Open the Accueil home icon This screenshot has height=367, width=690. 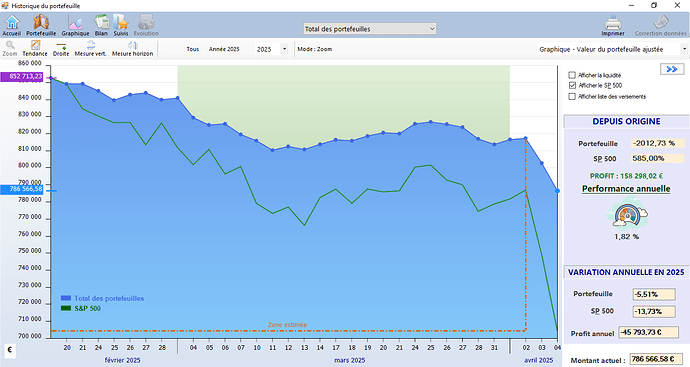tap(12, 25)
